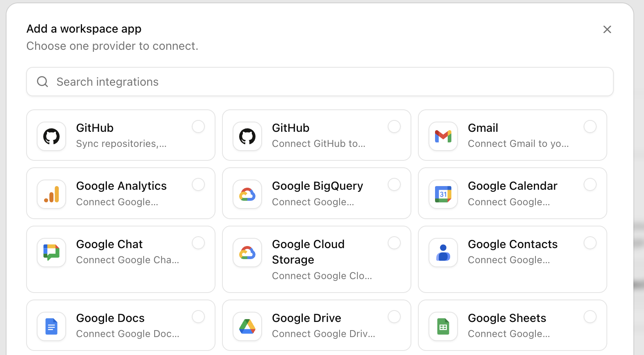Select the Google Analytics radio button
This screenshot has width=644, height=355.
click(198, 184)
